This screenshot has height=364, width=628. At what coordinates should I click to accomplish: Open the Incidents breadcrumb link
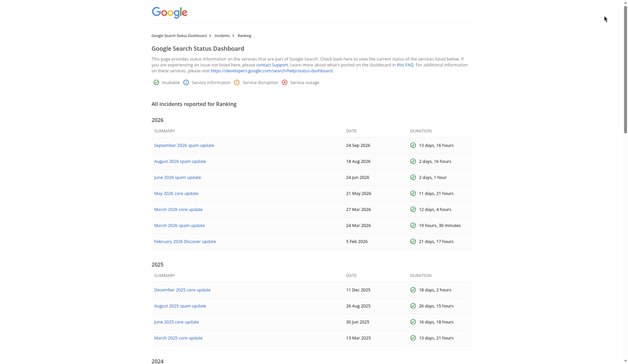(x=222, y=36)
